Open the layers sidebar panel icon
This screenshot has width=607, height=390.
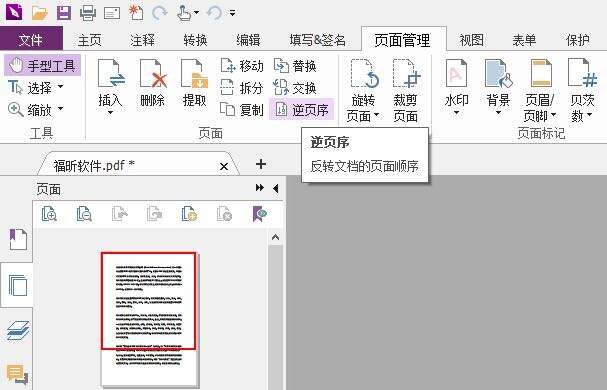[18, 330]
